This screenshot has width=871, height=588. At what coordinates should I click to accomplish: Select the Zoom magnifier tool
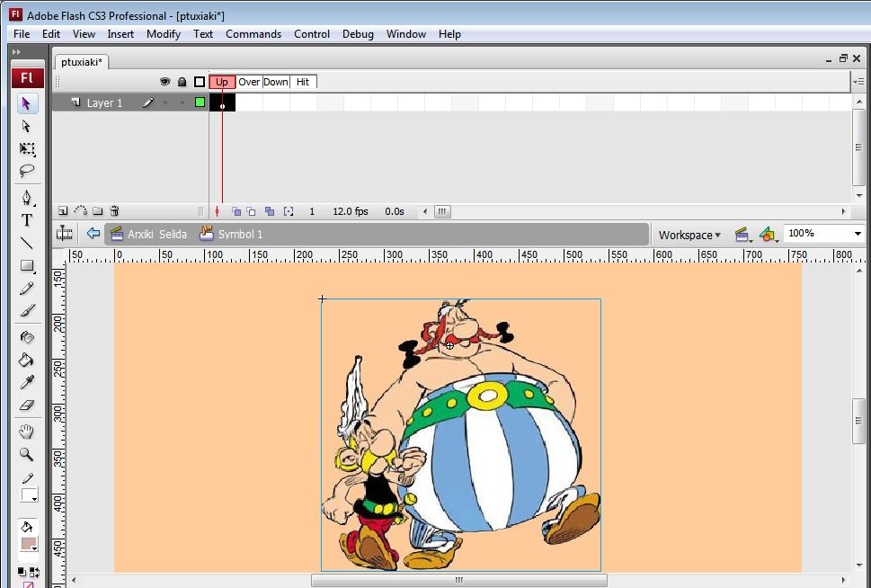click(x=26, y=455)
